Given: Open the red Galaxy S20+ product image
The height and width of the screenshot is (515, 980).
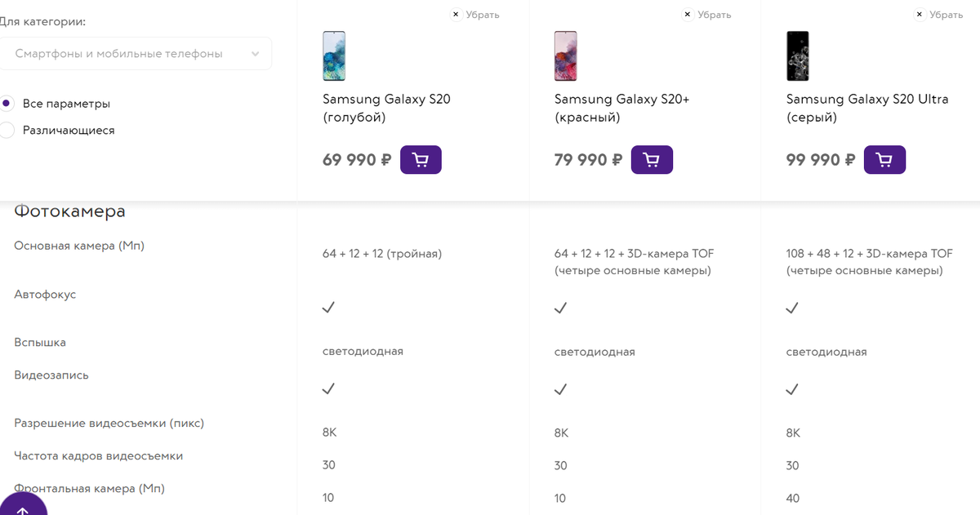Looking at the screenshot, I should coord(565,56).
